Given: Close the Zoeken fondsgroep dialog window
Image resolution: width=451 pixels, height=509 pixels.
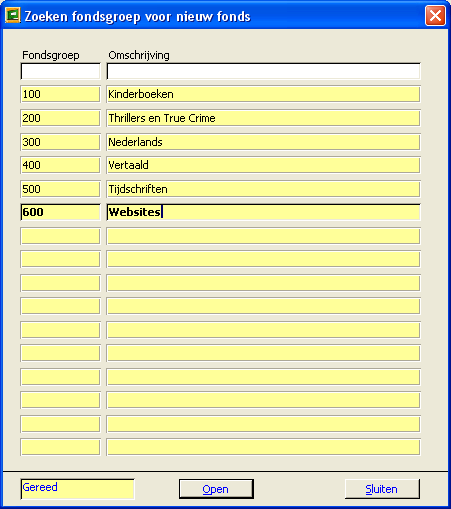Looking at the screenshot, I should click(435, 16).
